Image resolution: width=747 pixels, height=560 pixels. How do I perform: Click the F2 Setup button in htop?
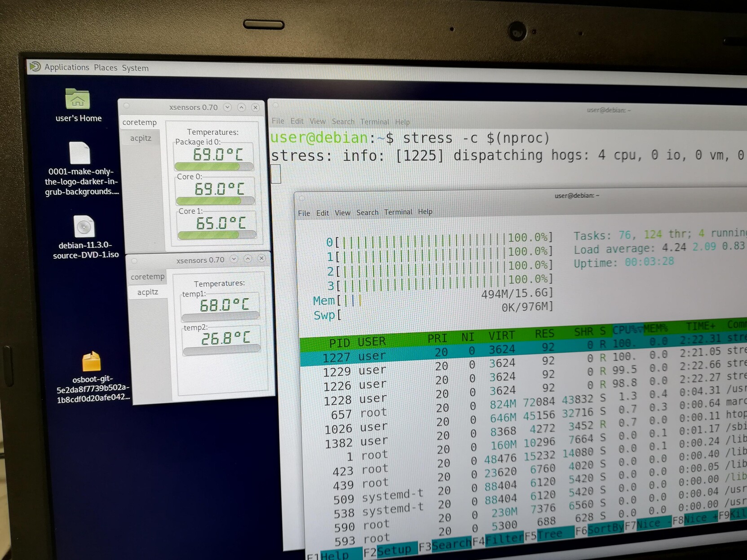pyautogui.click(x=390, y=550)
